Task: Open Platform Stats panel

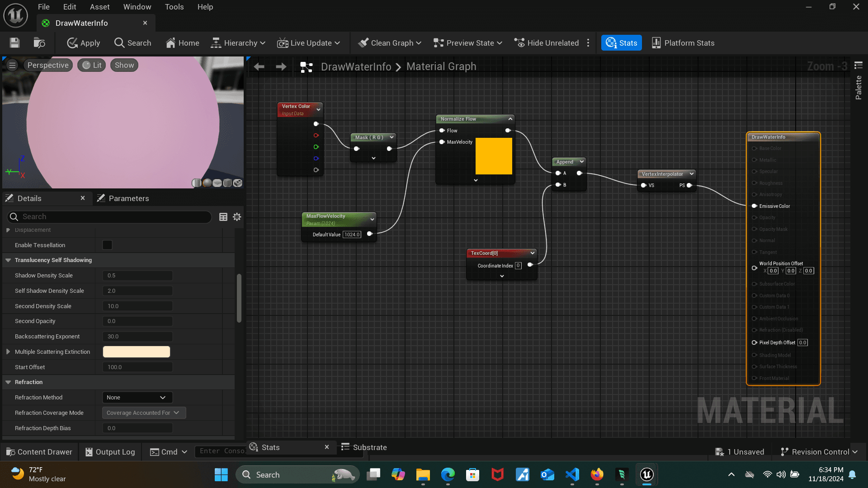Action: [683, 43]
